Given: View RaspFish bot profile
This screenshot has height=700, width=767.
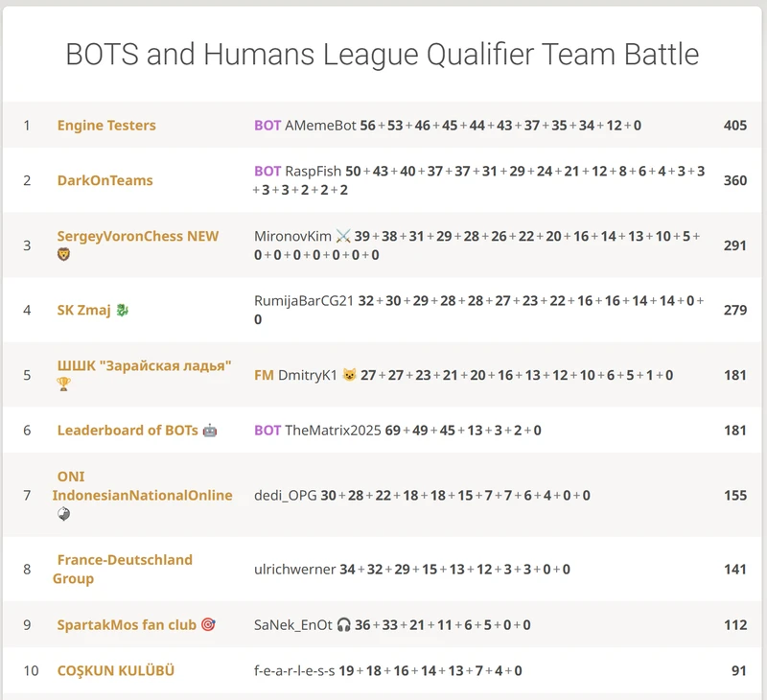Looking at the screenshot, I should (313, 171).
